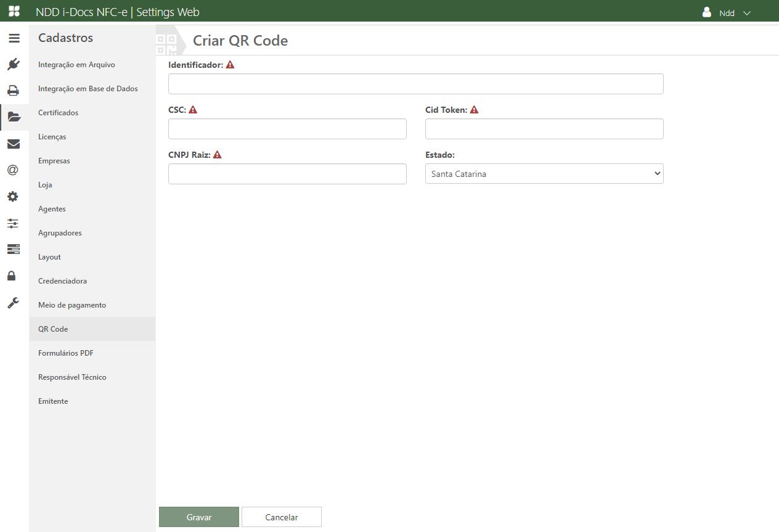This screenshot has height=532, width=779.
Task: Click the hamburger menu icon
Action: click(x=14, y=38)
